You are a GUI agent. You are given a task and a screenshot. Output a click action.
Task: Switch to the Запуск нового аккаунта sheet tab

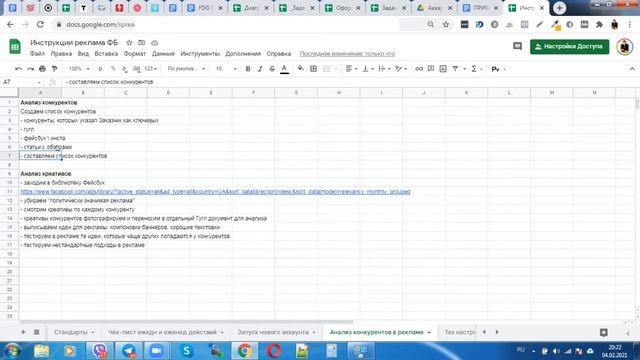277,332
